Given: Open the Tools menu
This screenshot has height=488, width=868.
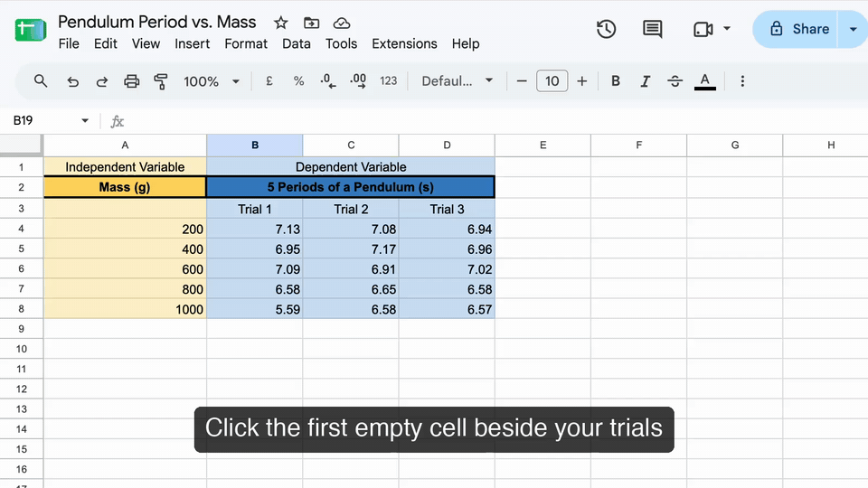Looking at the screenshot, I should point(341,43).
